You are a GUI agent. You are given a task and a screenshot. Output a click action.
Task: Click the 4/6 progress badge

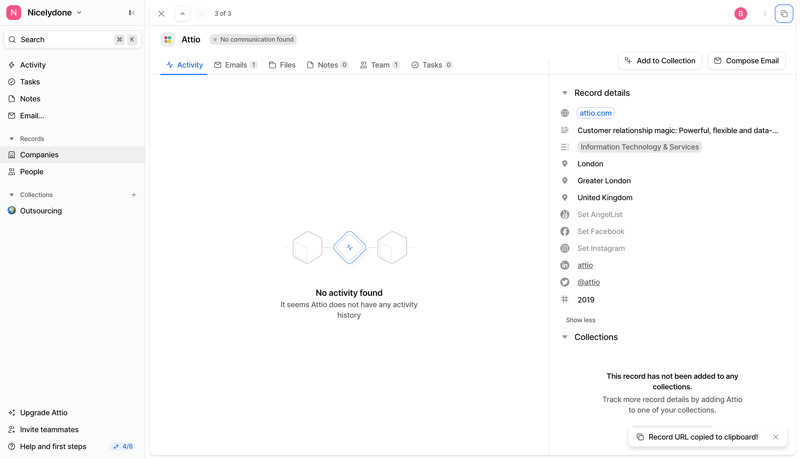(x=123, y=446)
